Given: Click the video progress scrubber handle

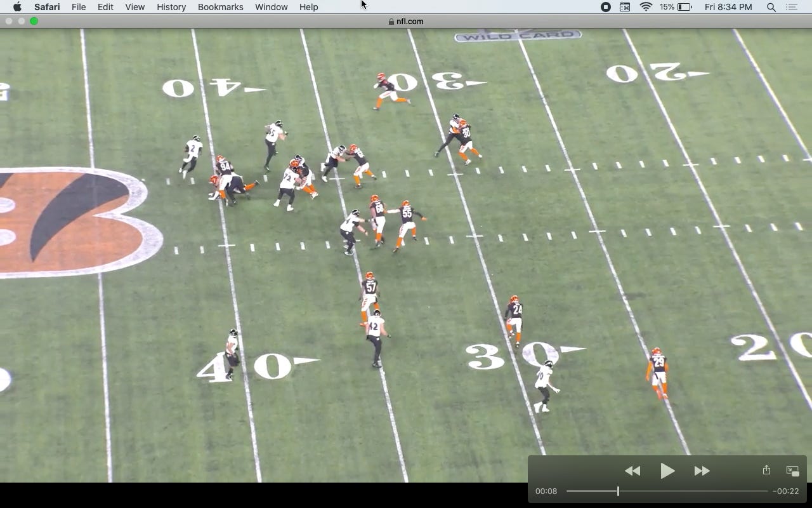Looking at the screenshot, I should pyautogui.click(x=618, y=491).
